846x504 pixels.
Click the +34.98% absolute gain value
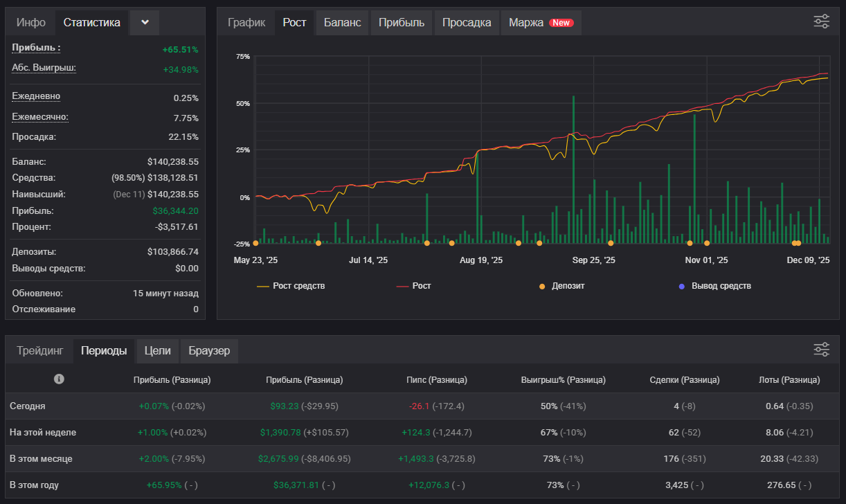point(180,69)
